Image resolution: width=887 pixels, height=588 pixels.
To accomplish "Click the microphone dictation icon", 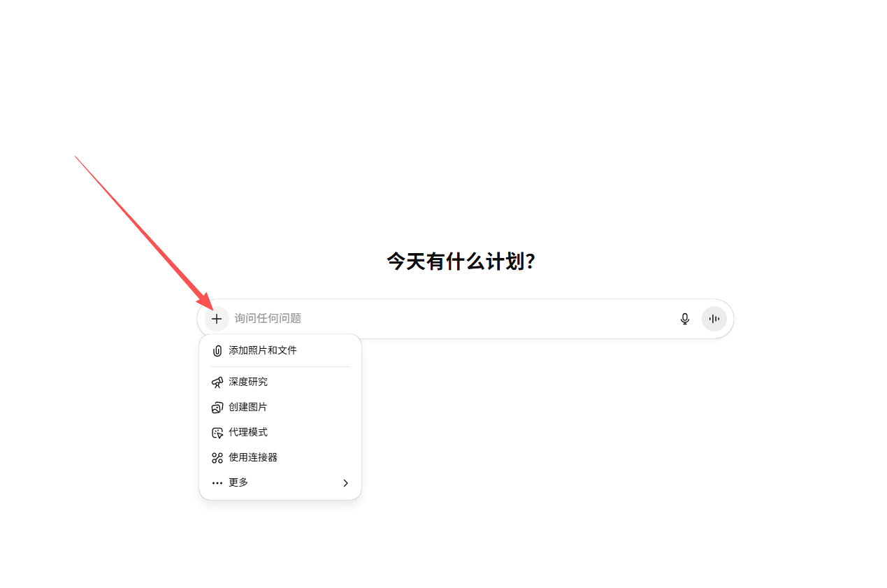I will click(x=684, y=318).
